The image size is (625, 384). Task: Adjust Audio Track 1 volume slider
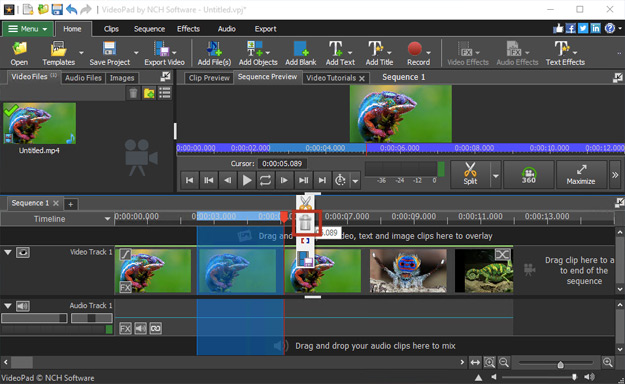[x=34, y=318]
